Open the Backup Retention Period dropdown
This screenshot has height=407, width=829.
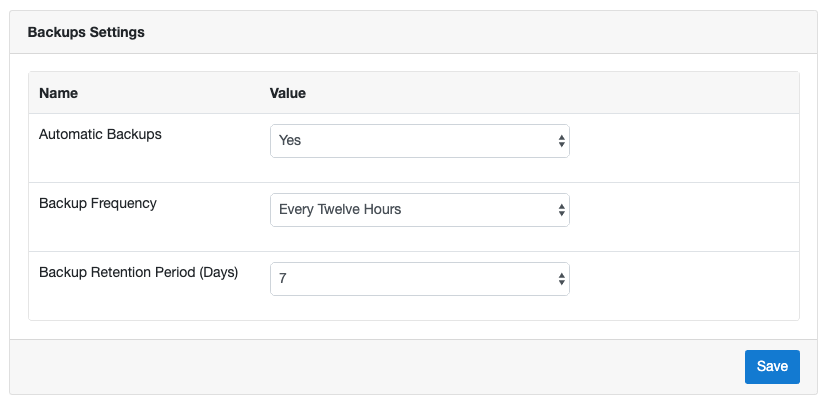tap(420, 279)
